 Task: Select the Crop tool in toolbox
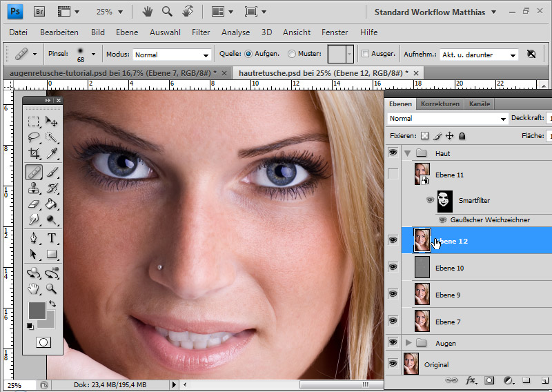[x=33, y=153]
